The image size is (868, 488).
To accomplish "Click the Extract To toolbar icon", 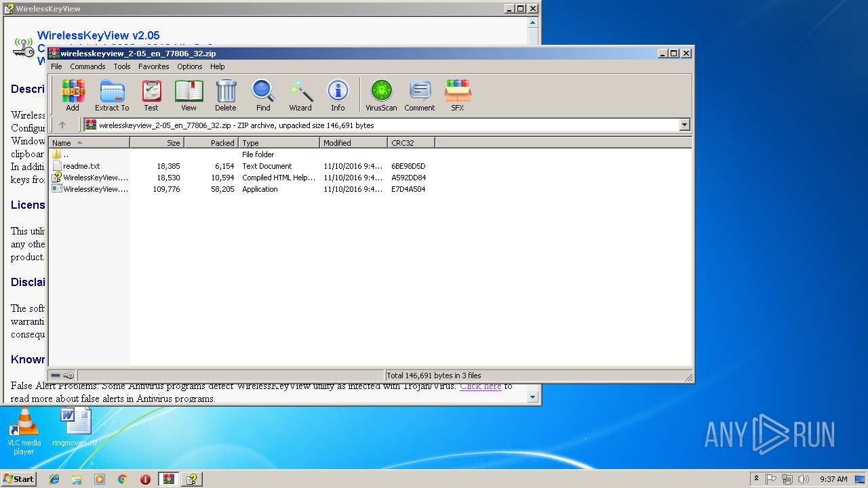I will [x=112, y=95].
